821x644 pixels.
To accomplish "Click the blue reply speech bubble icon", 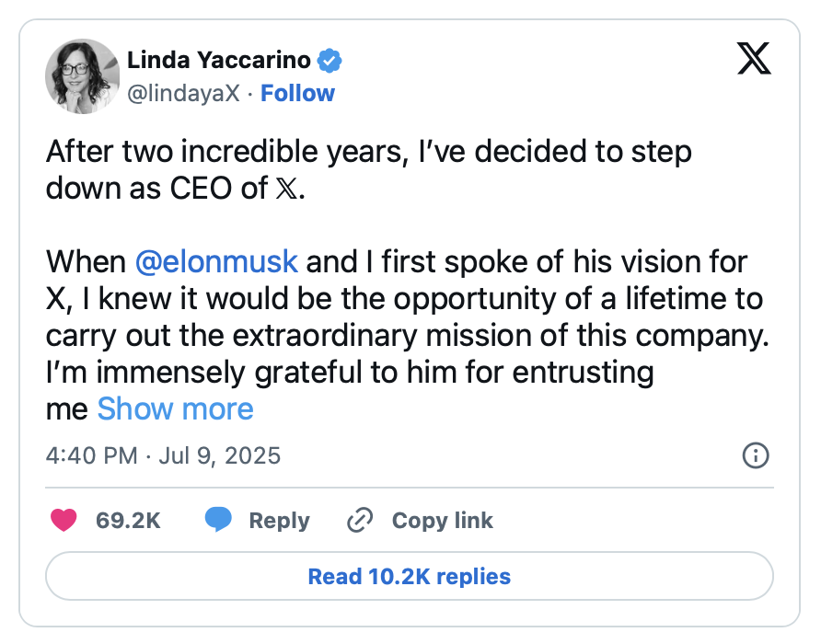I will pyautogui.click(x=218, y=520).
